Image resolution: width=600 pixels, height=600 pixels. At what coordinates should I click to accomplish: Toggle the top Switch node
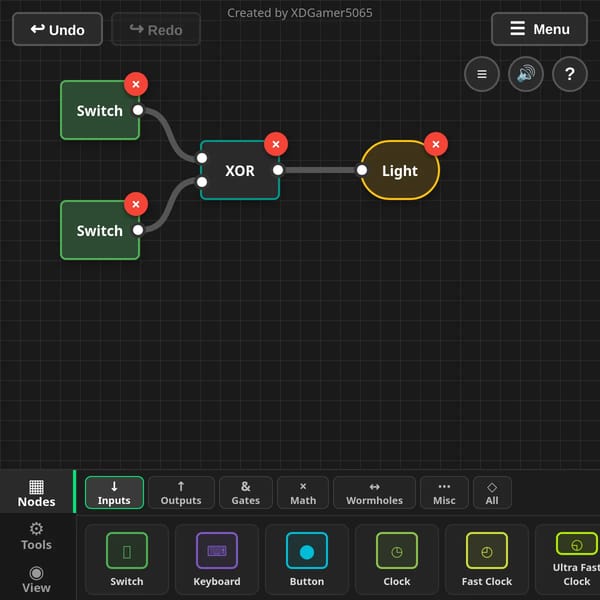click(x=99, y=111)
